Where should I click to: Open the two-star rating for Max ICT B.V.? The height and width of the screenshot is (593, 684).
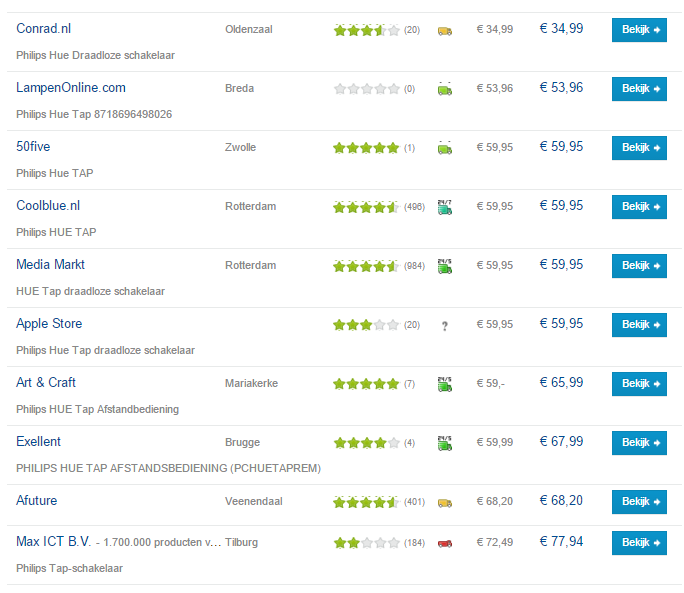tap(366, 543)
